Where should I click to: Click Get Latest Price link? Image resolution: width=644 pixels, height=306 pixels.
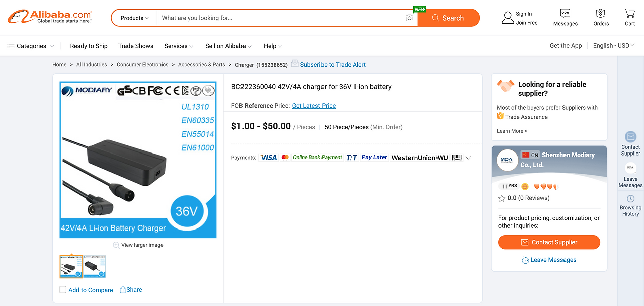314,106
